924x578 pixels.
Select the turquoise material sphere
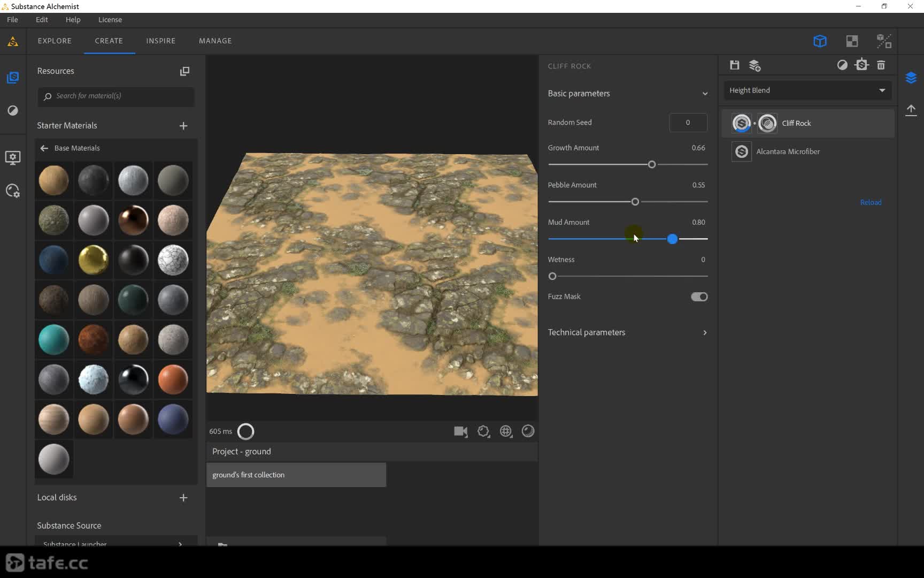tap(54, 340)
